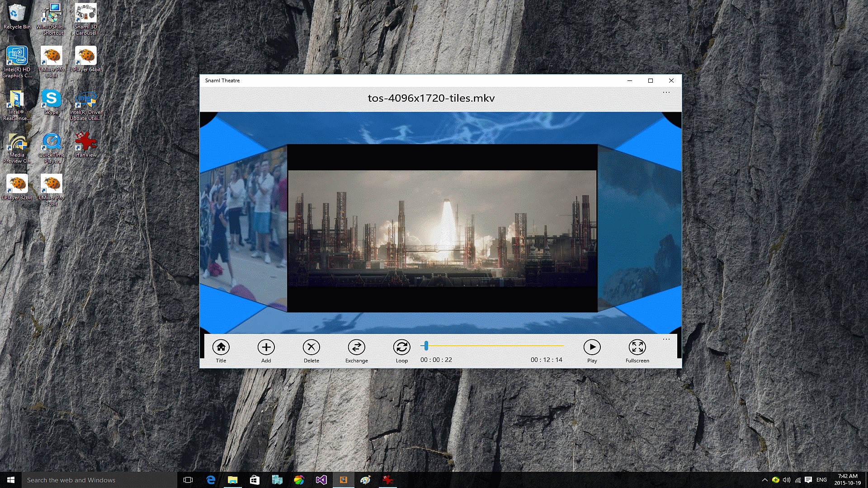868x488 pixels.
Task: Click the Delete icon in toolbar
Action: [311, 347]
